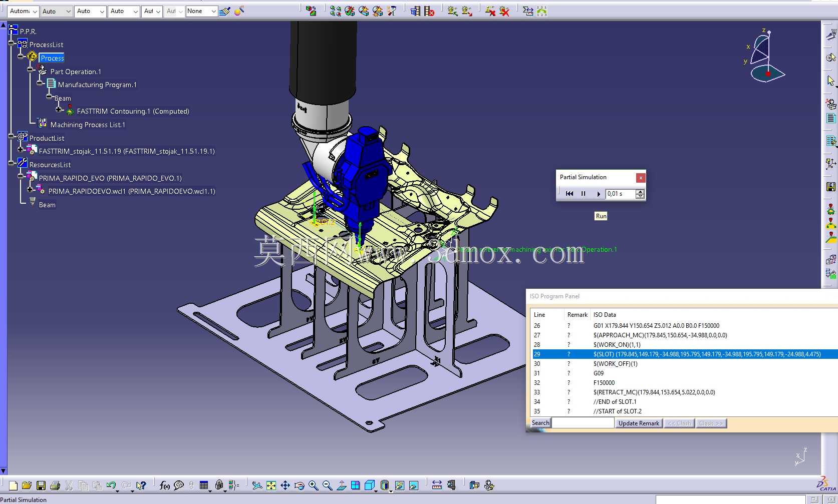Open the 'None' layer dropdown
This screenshot has width=838, height=504.
click(201, 11)
